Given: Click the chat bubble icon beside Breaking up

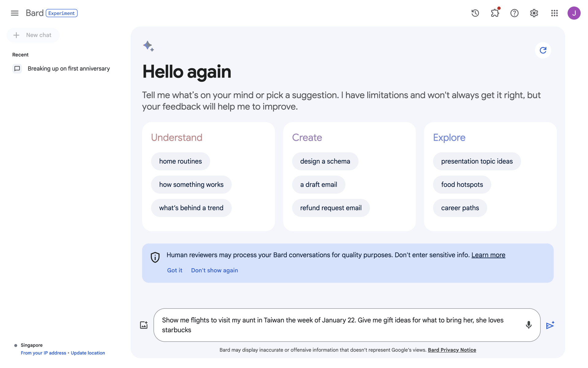Looking at the screenshot, I should point(17,68).
